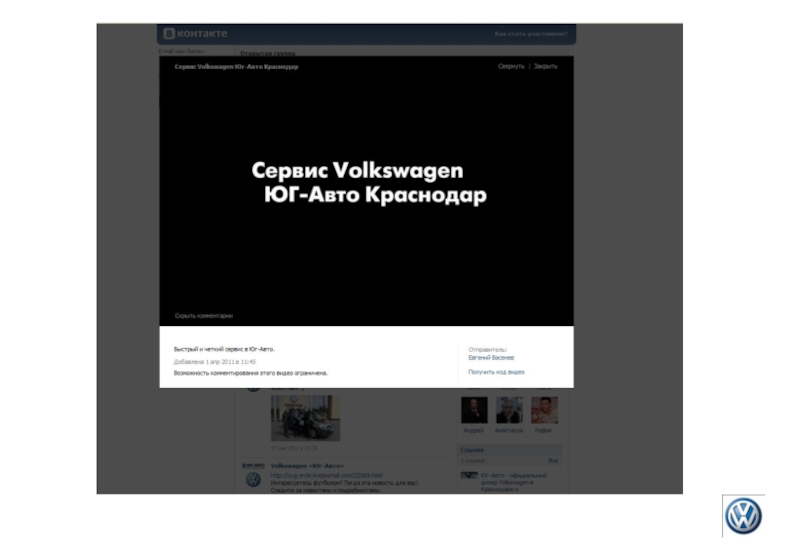The width and height of the screenshot is (800, 554).
Task: Open member Андрей's avatar
Action: [x=474, y=410]
